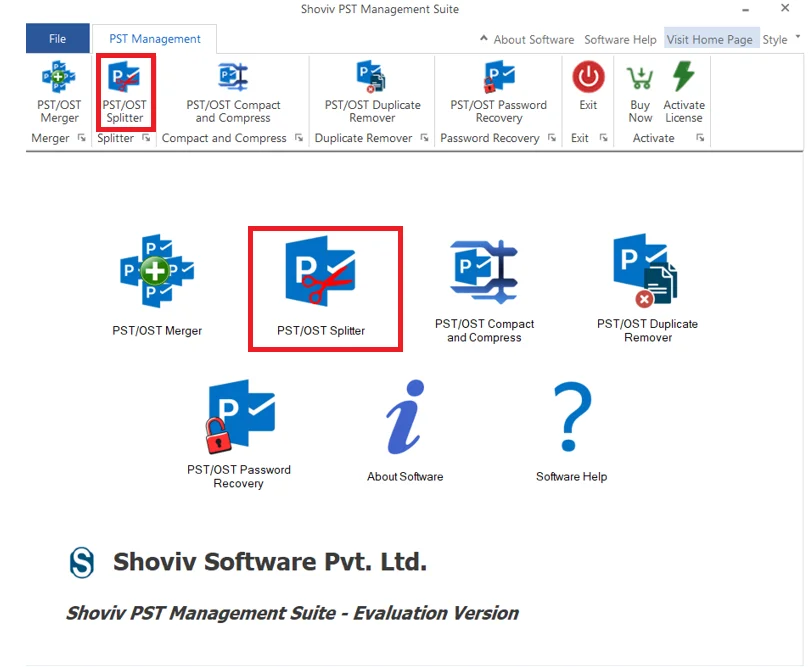The width and height of the screenshot is (808, 667).
Task: Open Activate License lightning icon
Action: tap(684, 76)
